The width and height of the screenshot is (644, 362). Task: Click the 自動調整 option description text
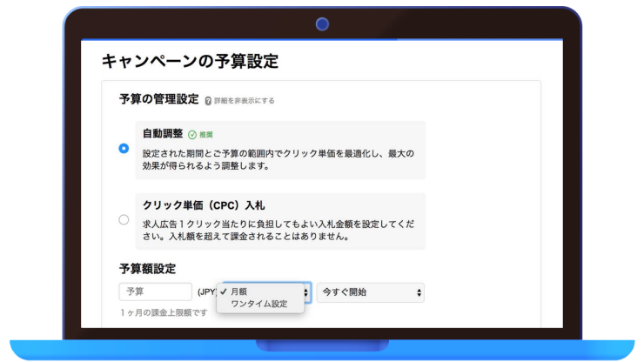point(278,160)
